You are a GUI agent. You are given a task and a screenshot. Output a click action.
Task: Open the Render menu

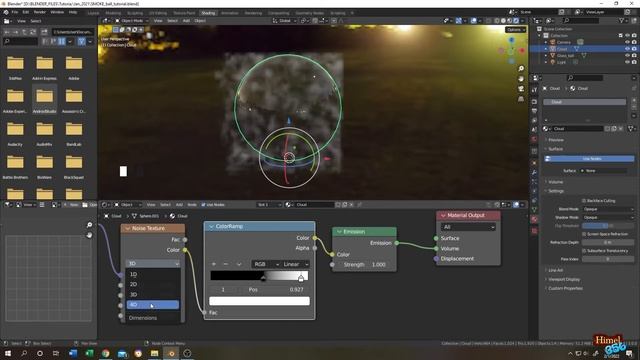(x=40, y=12)
